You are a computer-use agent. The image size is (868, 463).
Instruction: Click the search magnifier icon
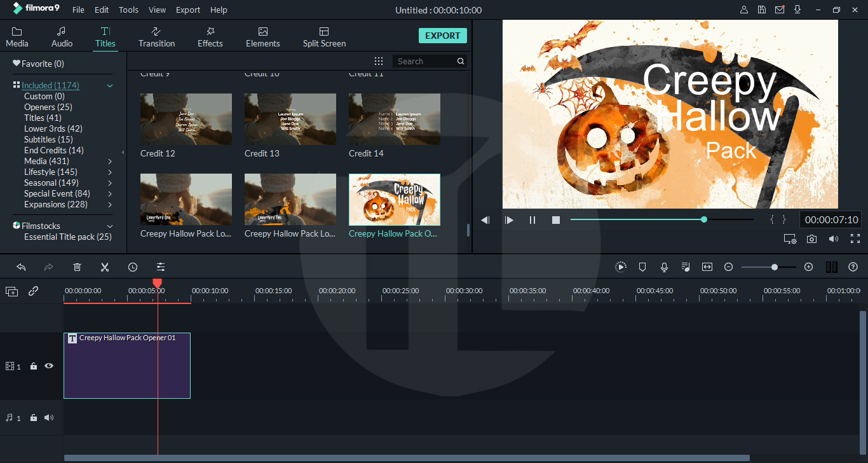pos(461,61)
